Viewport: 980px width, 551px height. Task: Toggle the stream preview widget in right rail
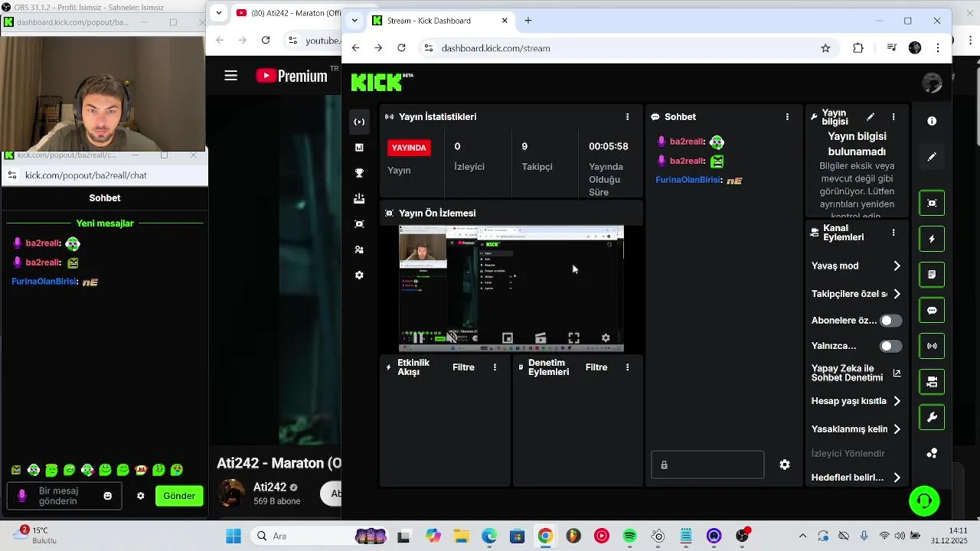pyautogui.click(x=932, y=203)
